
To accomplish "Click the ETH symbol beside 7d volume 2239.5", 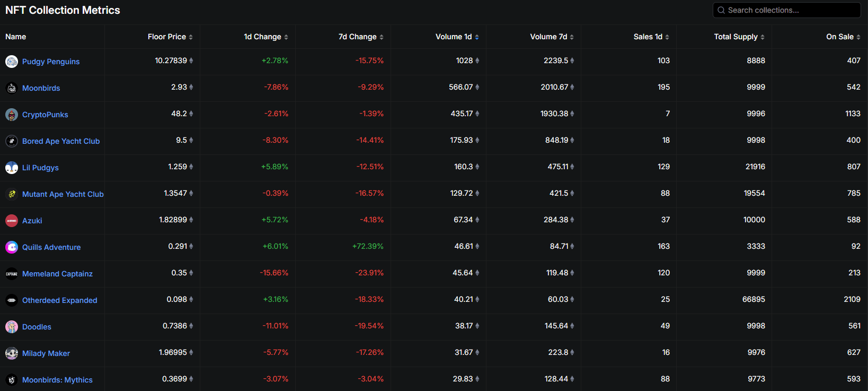I will coord(572,60).
